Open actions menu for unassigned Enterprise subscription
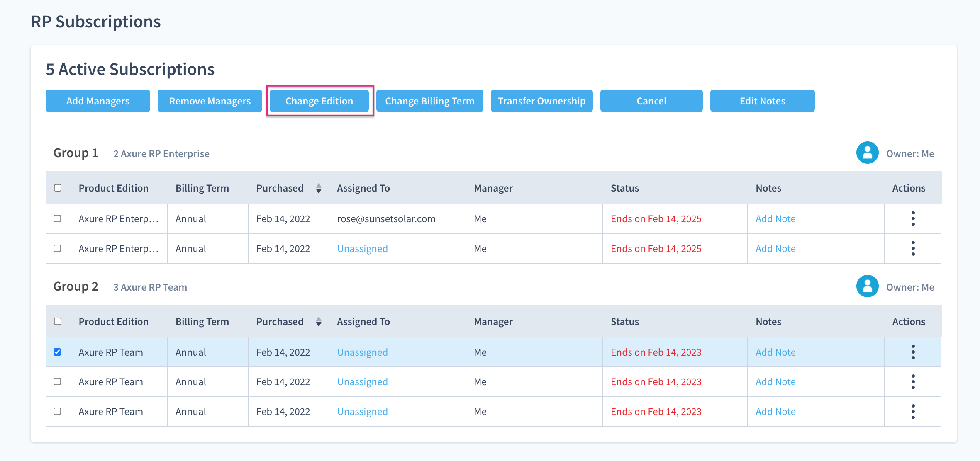The image size is (980, 461). coord(913,248)
